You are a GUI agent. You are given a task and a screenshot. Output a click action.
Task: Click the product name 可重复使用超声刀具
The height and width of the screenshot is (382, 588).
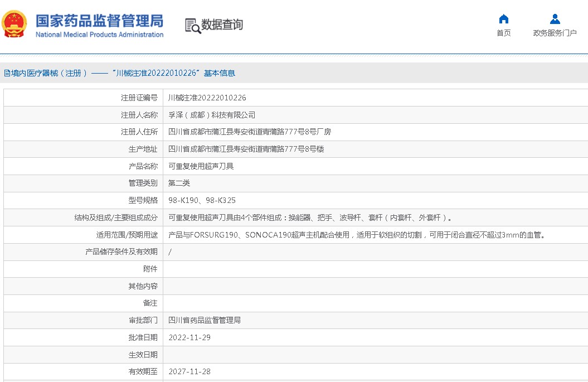201,166
